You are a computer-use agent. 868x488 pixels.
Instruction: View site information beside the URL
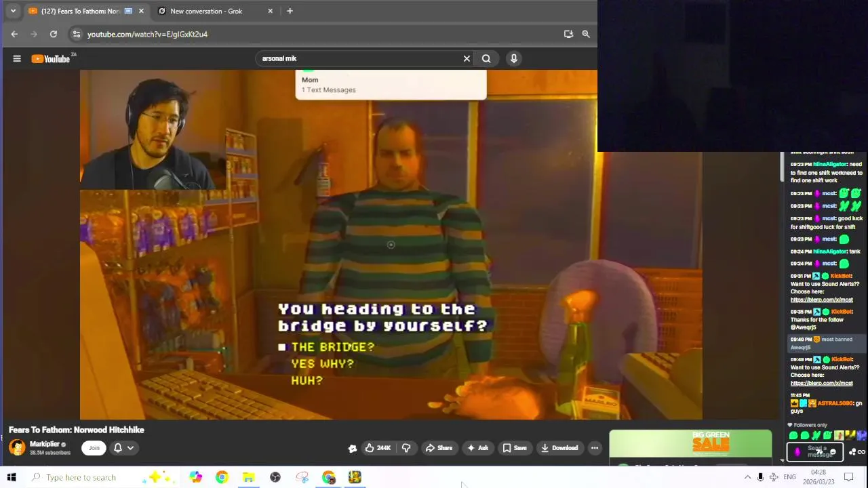pos(77,34)
